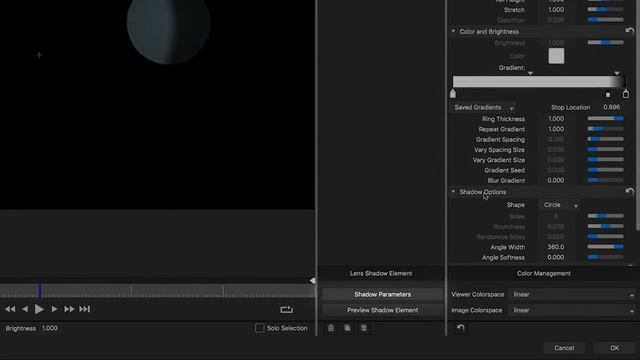This screenshot has height=360, width=640.
Task: Click the Angle Width value 360.0
Action: tap(556, 247)
